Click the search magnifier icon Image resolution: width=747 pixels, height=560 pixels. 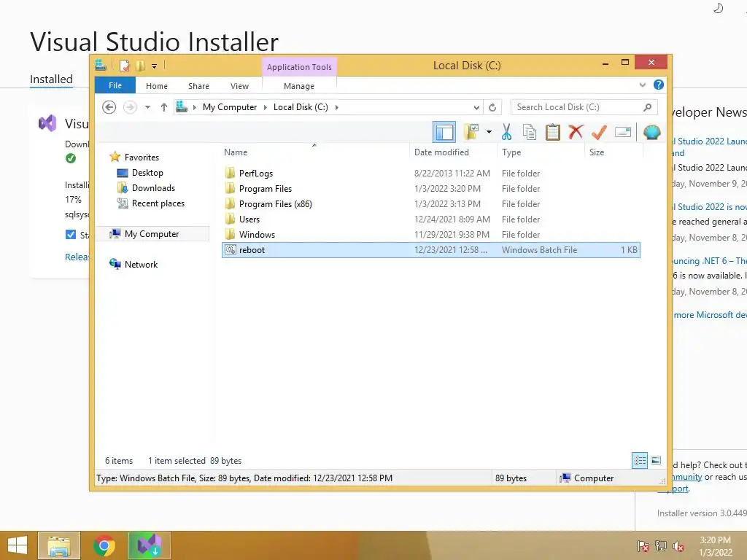pos(647,107)
